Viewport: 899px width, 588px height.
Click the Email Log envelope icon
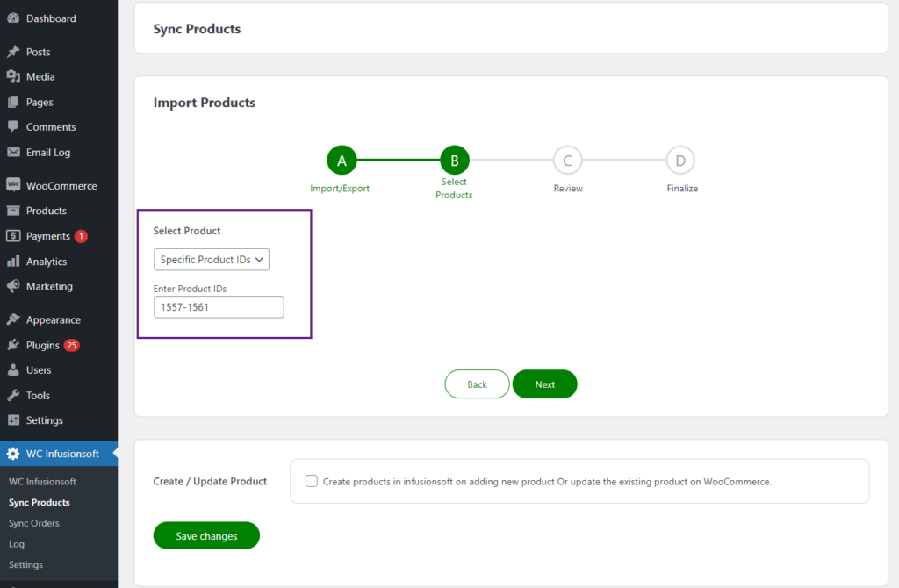[13, 153]
